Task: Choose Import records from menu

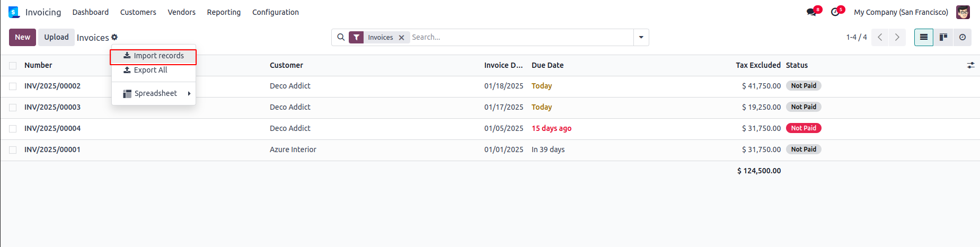Action: pos(154,56)
